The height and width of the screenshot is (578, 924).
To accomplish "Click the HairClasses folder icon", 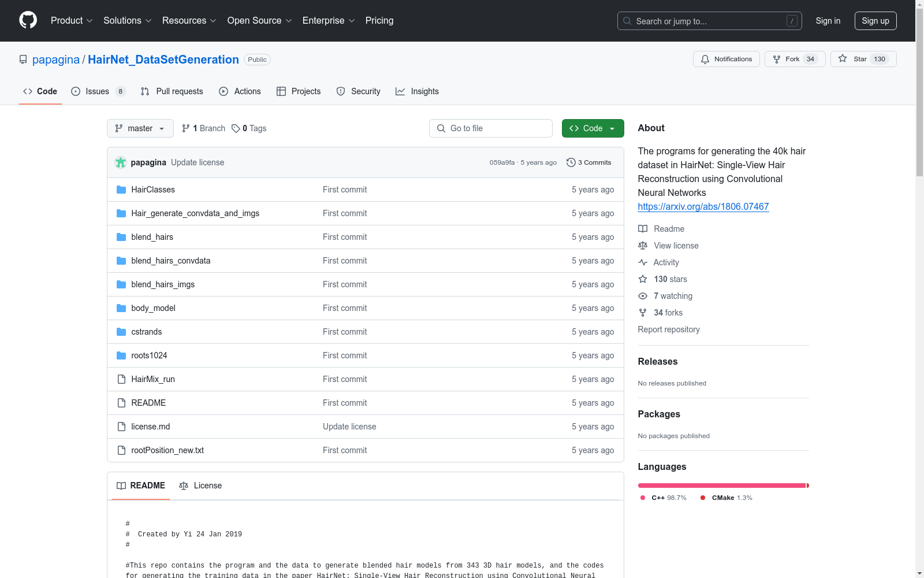I will [121, 190].
